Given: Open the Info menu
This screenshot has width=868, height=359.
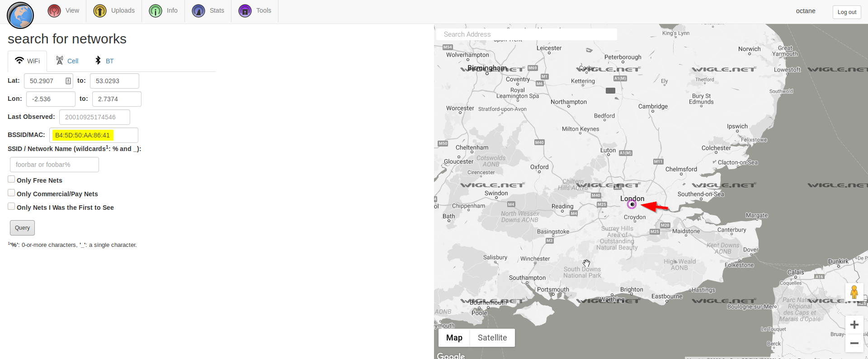Looking at the screenshot, I should pos(163,11).
